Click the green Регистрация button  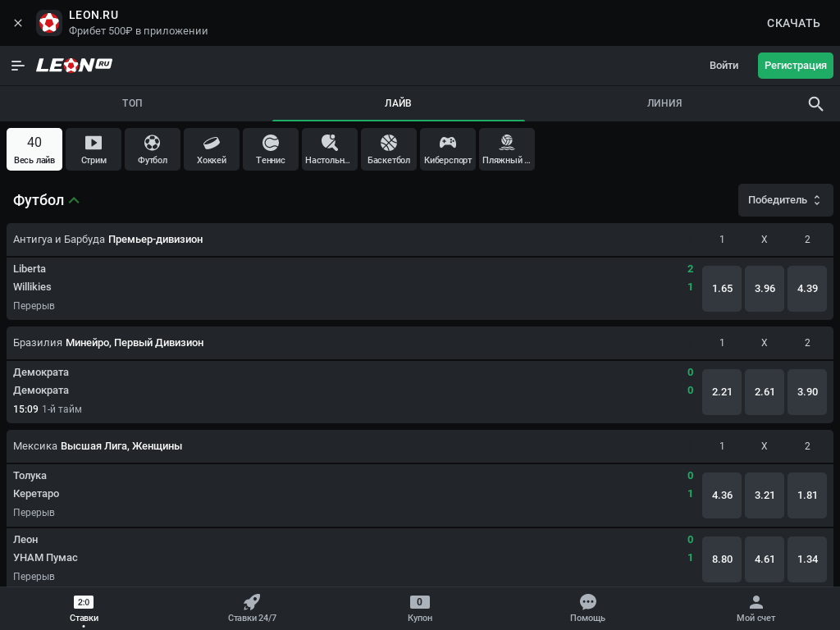coord(796,66)
